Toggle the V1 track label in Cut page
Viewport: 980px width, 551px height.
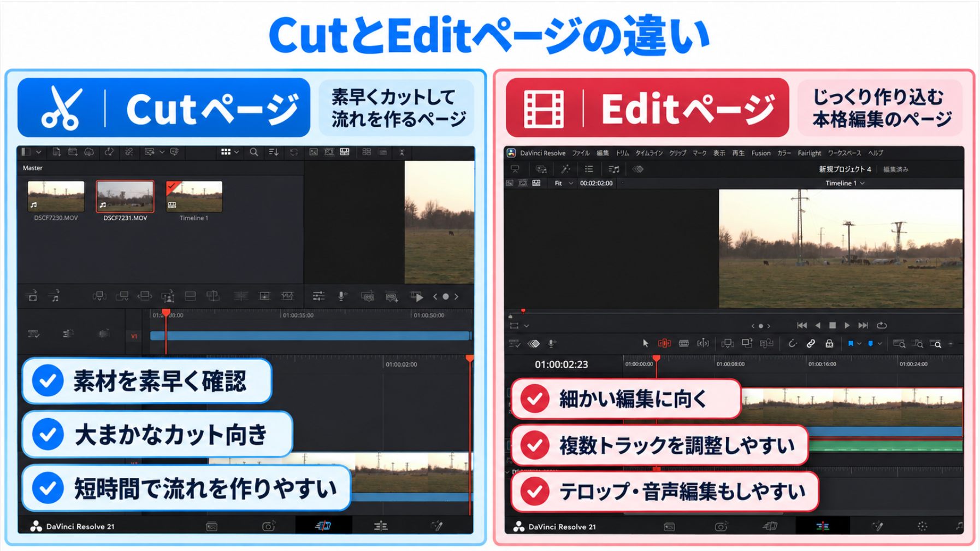[x=134, y=336]
